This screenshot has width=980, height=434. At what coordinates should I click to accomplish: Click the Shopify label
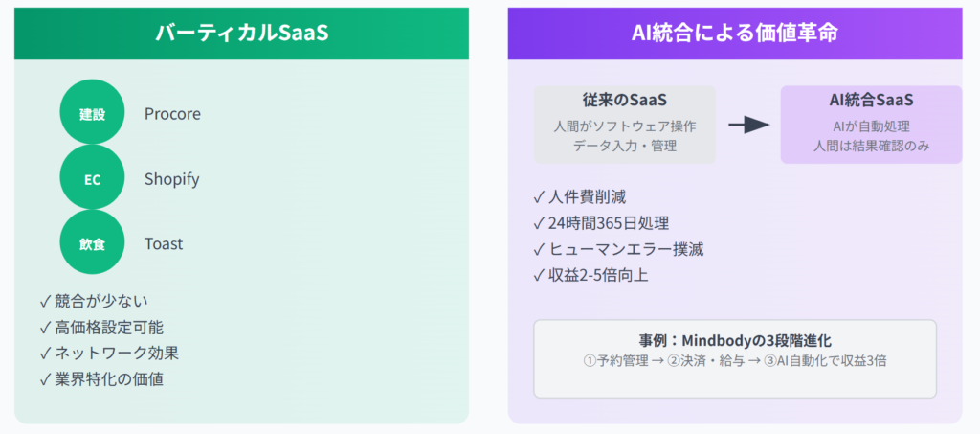[171, 178]
